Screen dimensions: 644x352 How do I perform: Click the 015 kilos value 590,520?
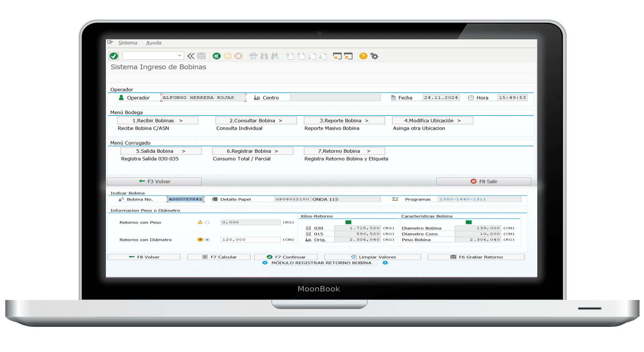coord(358,234)
